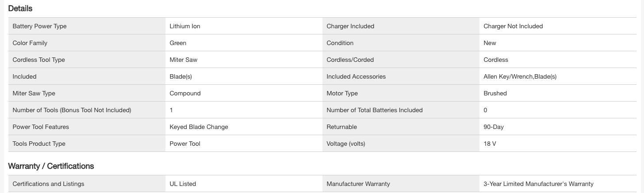Click the Miter Saw value

point(184,60)
